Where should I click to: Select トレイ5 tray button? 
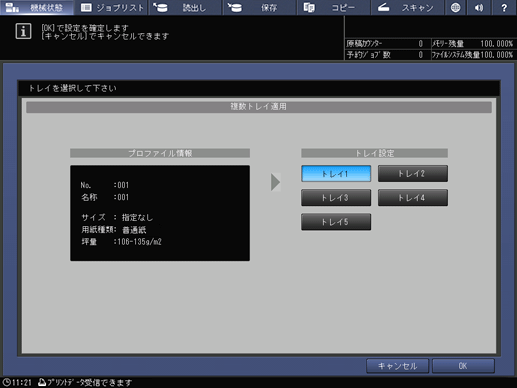pyautogui.click(x=336, y=222)
